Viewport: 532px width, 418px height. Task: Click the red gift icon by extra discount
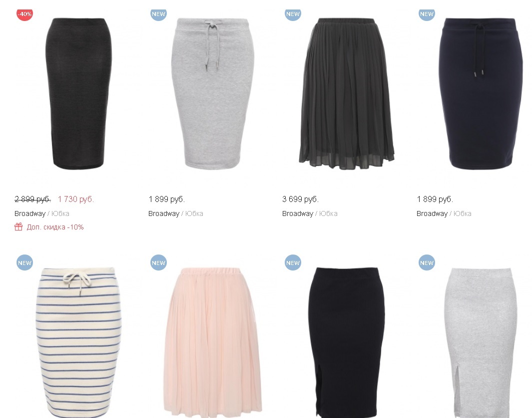coord(18,226)
